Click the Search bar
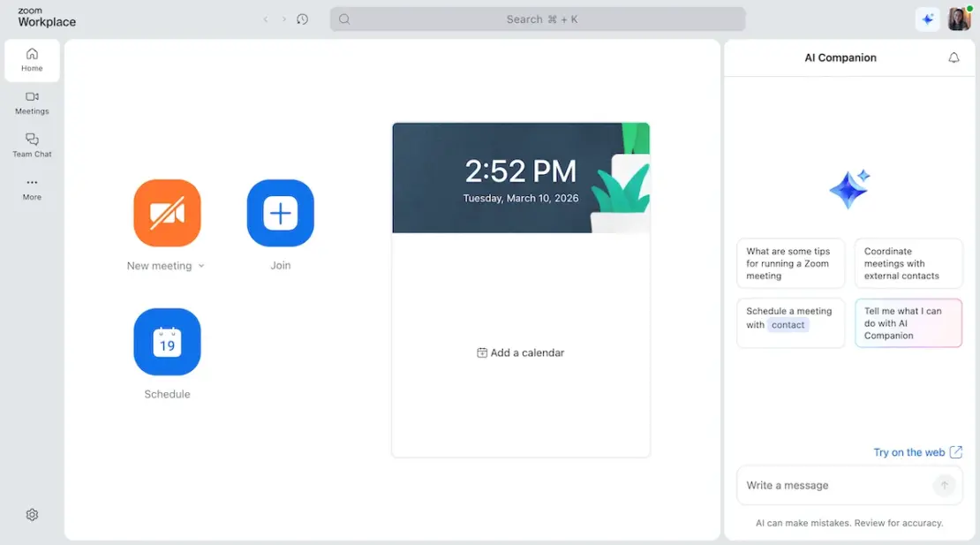The width and height of the screenshot is (980, 545). [537, 19]
